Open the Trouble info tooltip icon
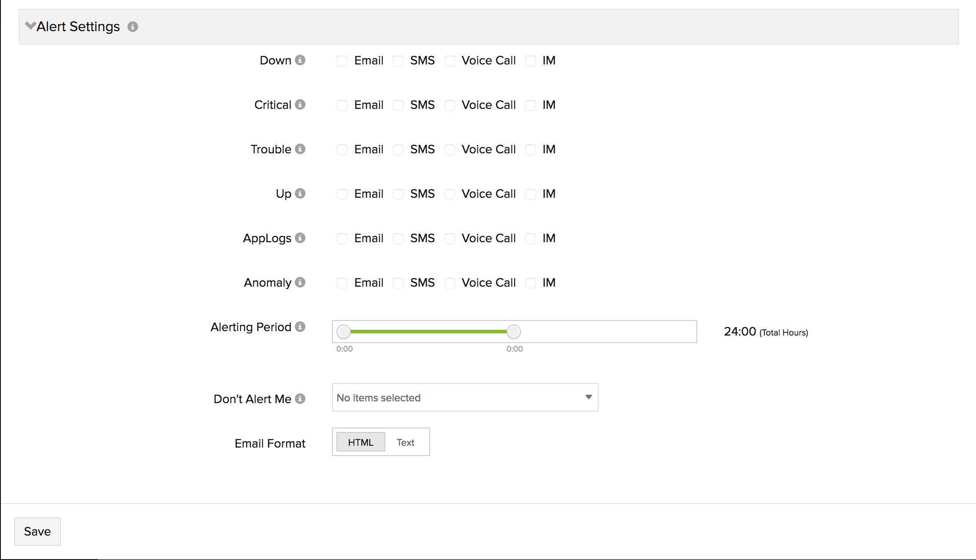Viewport: 976px width, 560px height. click(300, 149)
